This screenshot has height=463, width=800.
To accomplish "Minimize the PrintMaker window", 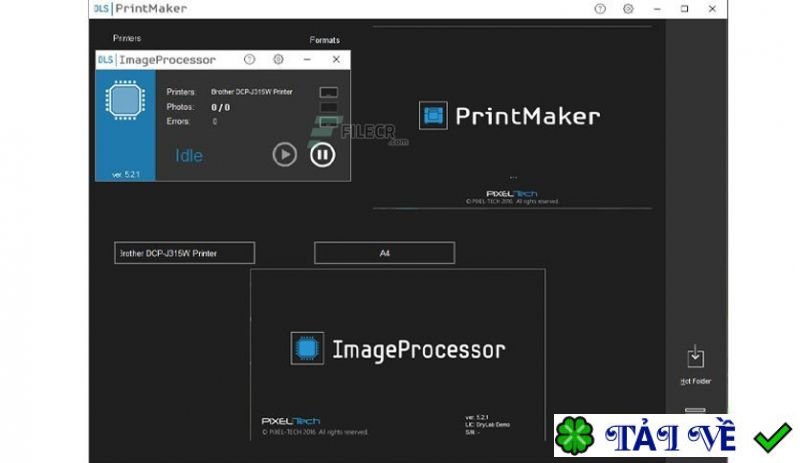I will 657,9.
